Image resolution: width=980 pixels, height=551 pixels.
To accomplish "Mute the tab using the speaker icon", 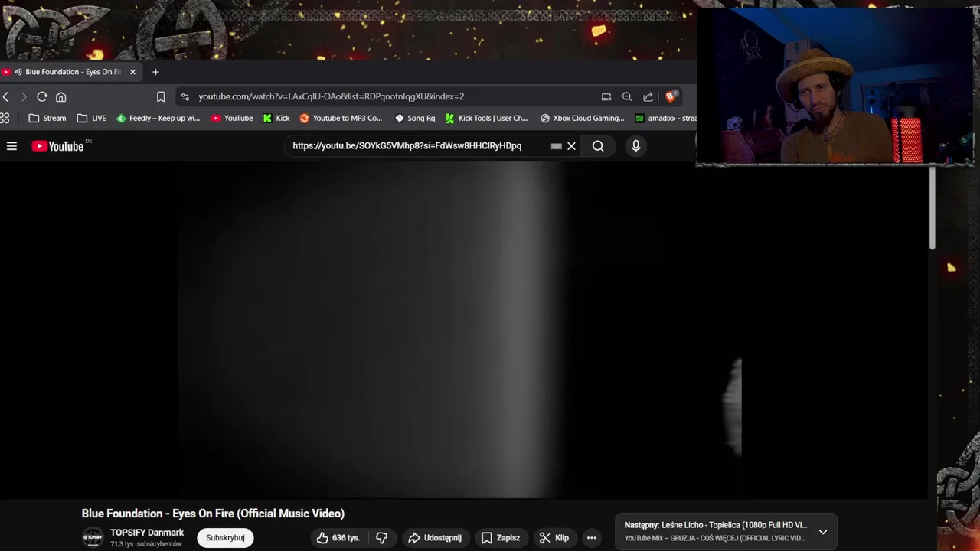I will pos(18,72).
